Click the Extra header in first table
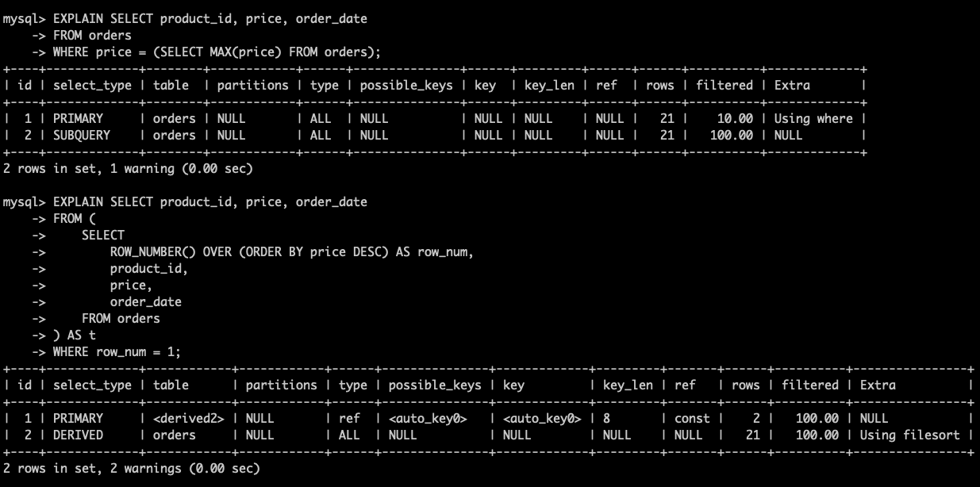 click(792, 85)
